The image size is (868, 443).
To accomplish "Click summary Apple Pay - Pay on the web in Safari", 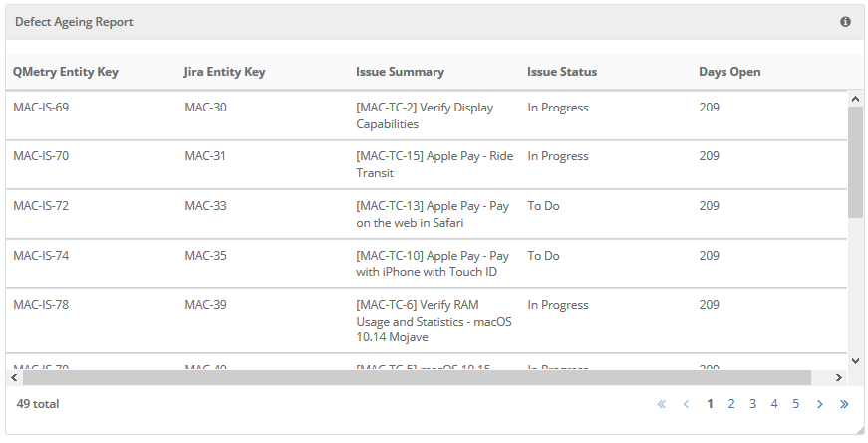I will (x=433, y=214).
